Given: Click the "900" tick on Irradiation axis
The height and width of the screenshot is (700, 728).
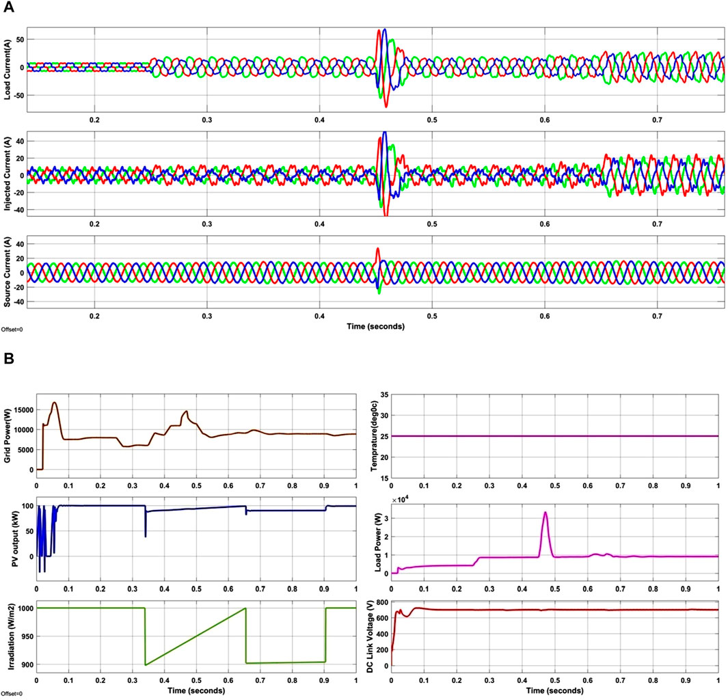Looking at the screenshot, I should point(28,664).
